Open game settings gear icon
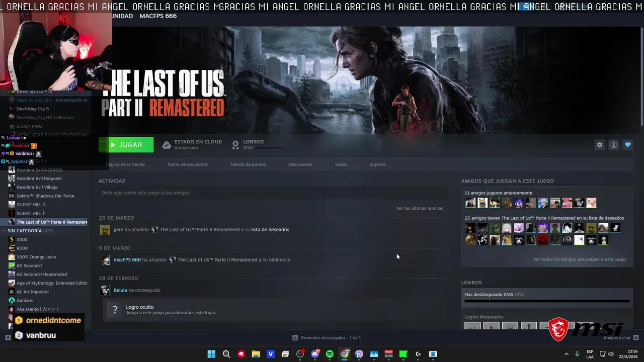644x362 pixels. tap(599, 145)
